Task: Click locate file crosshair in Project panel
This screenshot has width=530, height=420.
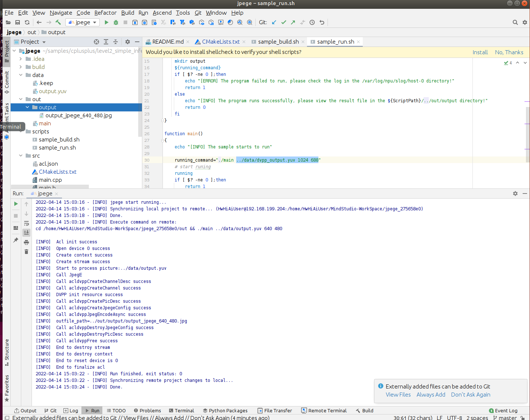Action: (96, 42)
